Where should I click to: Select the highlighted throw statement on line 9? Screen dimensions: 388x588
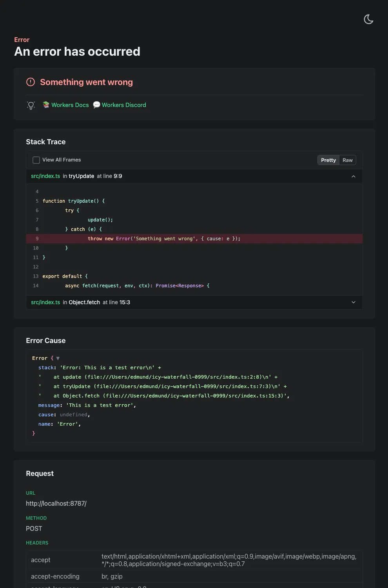click(164, 238)
